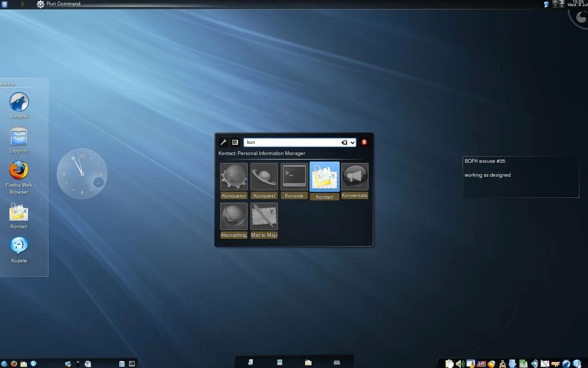Open Konsole terminal result
The image size is (588, 368).
(294, 181)
